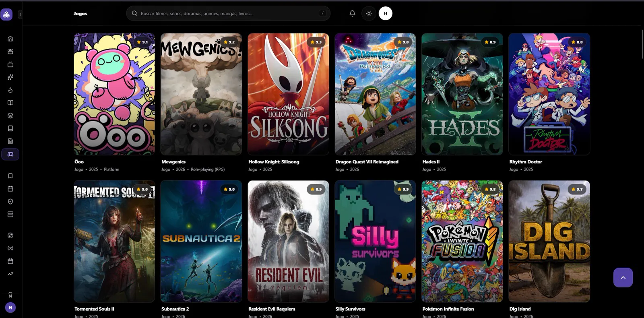This screenshot has width=644, height=318.
Task: Go to Home via the house icon
Action: 10,39
